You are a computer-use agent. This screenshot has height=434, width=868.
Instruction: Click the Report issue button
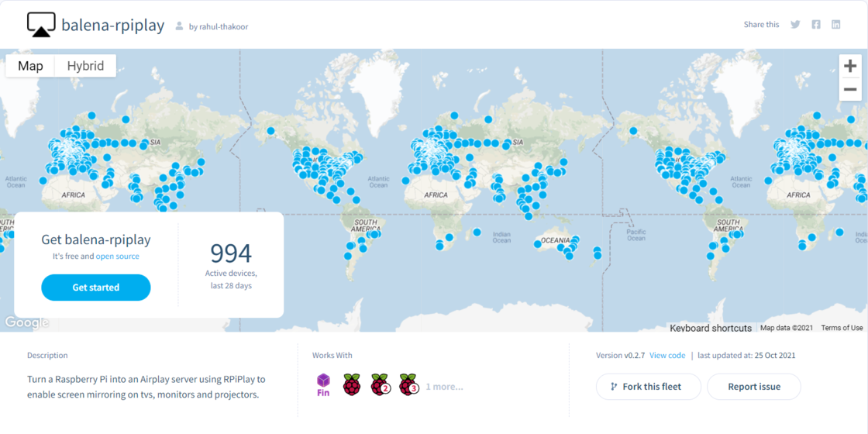[754, 387]
